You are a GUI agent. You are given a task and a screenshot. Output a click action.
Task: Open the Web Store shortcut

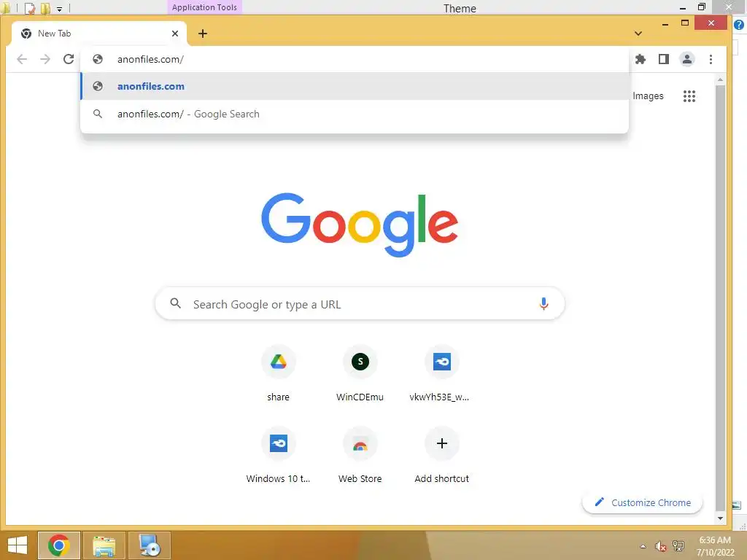[360, 456]
